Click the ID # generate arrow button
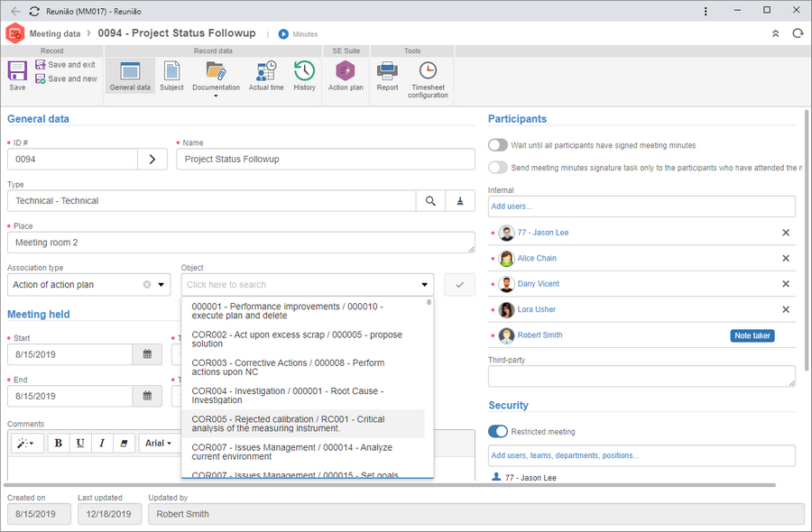This screenshot has width=812, height=532. pos(152,160)
